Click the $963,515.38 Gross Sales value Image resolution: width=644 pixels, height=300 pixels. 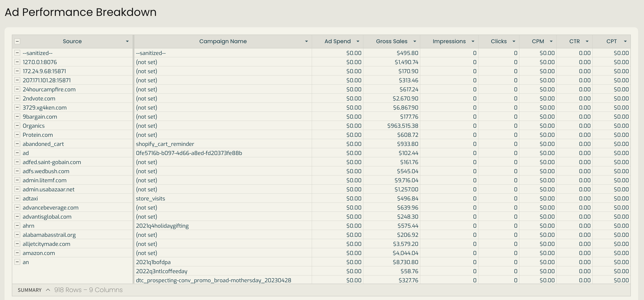click(402, 126)
